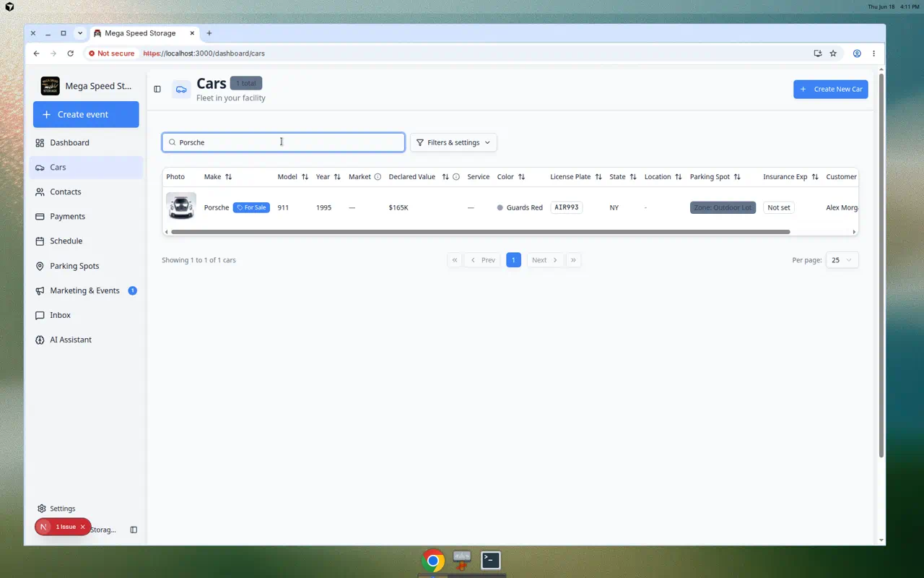The image size is (924, 578).
Task: Click the Declared Value info icon
Action: pos(456,177)
